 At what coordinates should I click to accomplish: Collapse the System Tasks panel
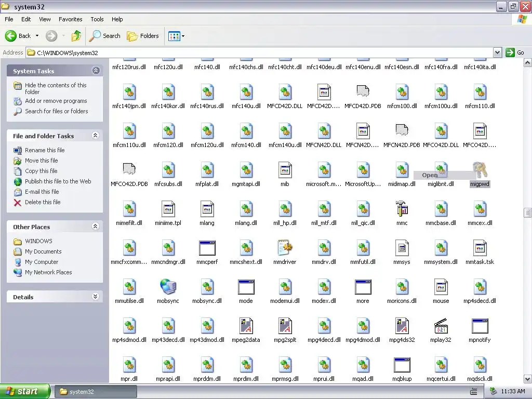click(96, 70)
